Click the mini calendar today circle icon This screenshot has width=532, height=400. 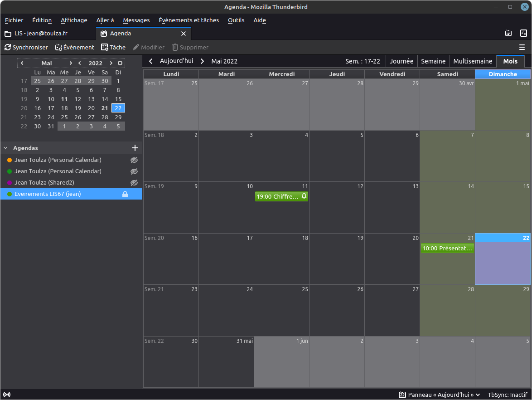120,63
